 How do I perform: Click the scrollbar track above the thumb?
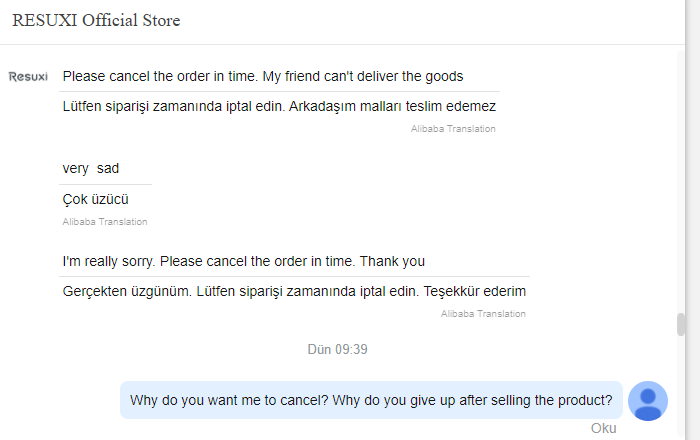(681, 178)
